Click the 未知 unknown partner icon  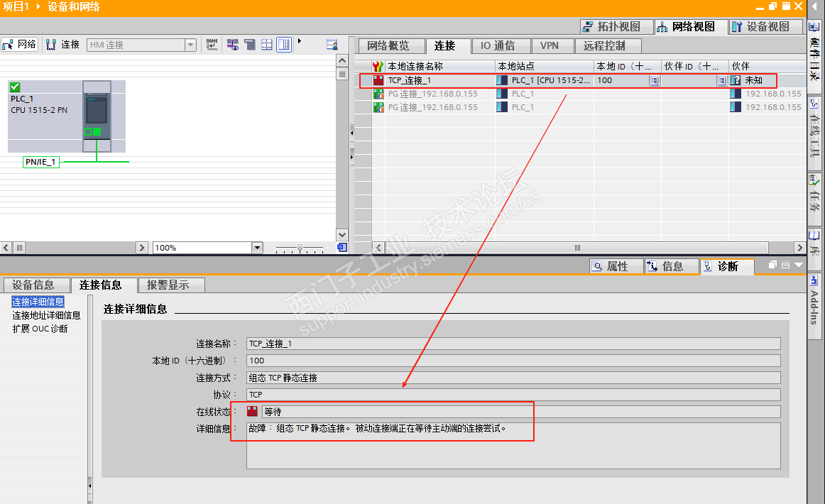pyautogui.click(x=736, y=80)
